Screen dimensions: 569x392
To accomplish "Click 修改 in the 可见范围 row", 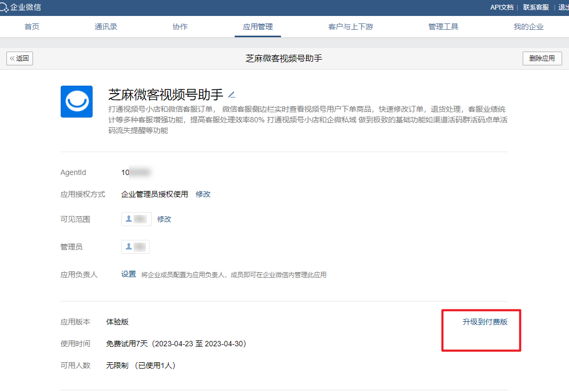I will (164, 219).
